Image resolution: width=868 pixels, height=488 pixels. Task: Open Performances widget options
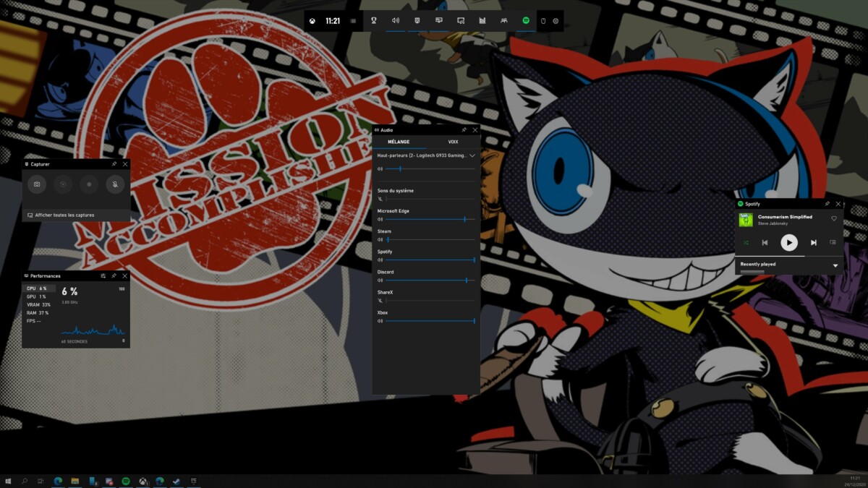point(103,276)
